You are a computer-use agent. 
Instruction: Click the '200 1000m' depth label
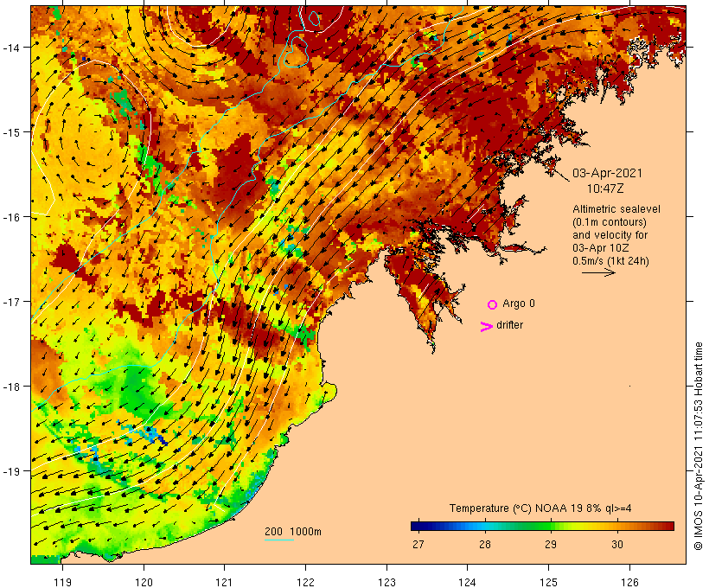click(x=293, y=532)
